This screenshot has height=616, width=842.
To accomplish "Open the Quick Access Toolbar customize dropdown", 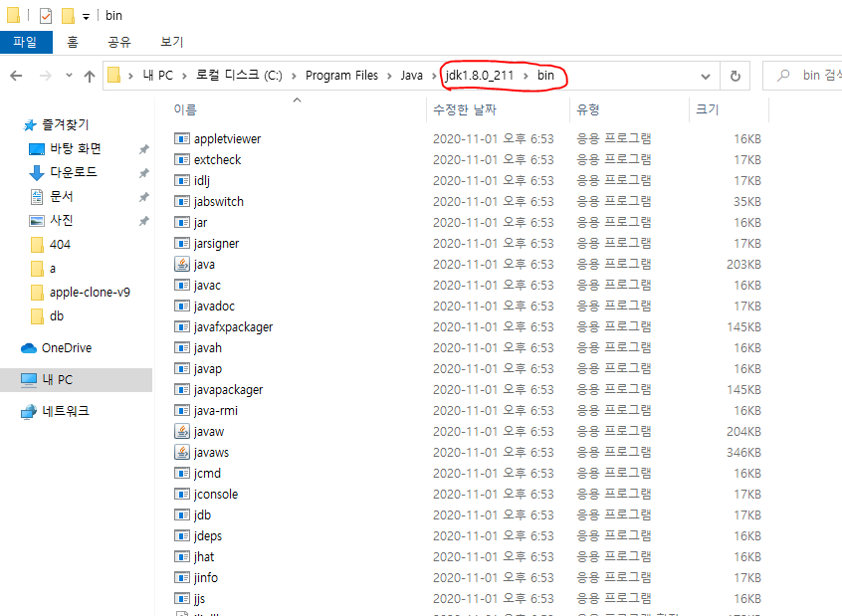I will coord(86,17).
